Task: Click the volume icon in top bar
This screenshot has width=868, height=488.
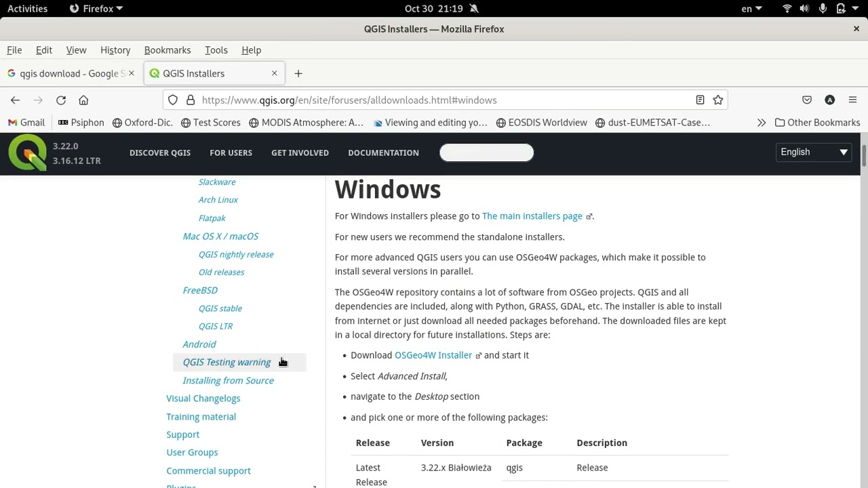Action: pyautogui.click(x=804, y=9)
